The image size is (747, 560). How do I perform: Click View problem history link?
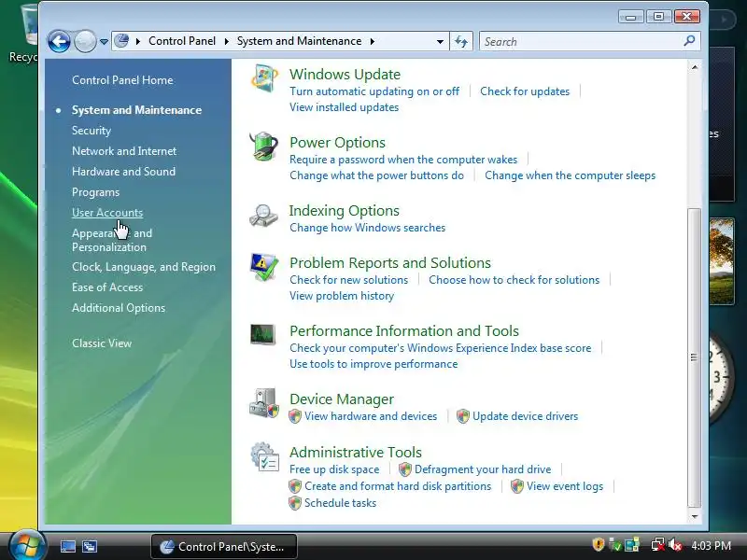tap(342, 296)
